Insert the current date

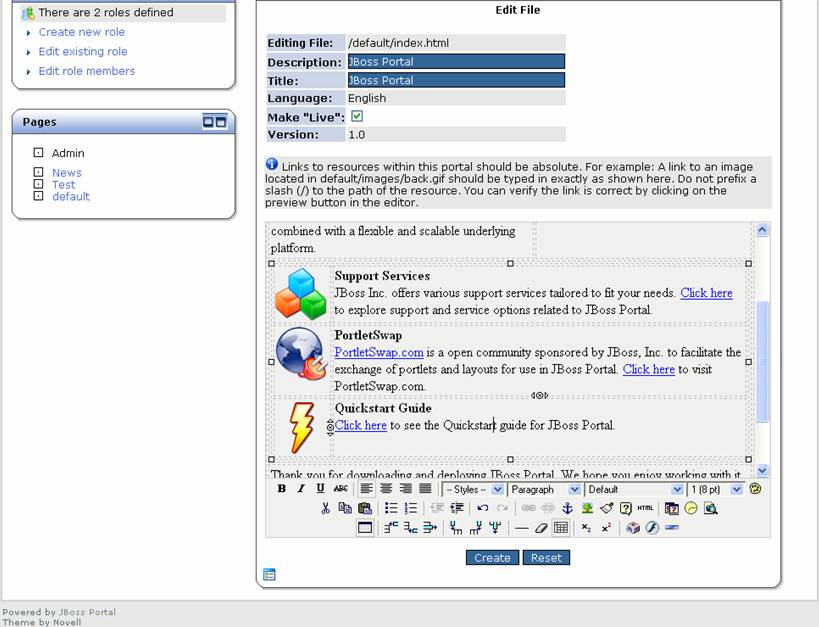(x=672, y=508)
